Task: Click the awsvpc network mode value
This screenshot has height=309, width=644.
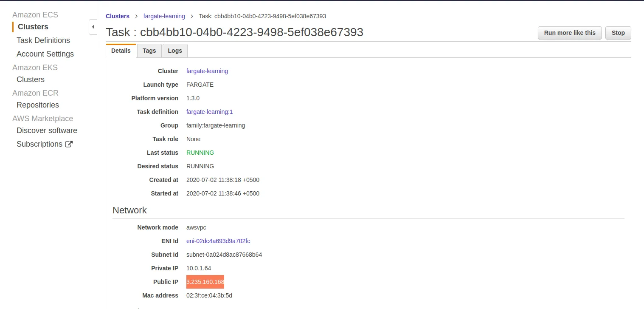Action: coord(196,227)
